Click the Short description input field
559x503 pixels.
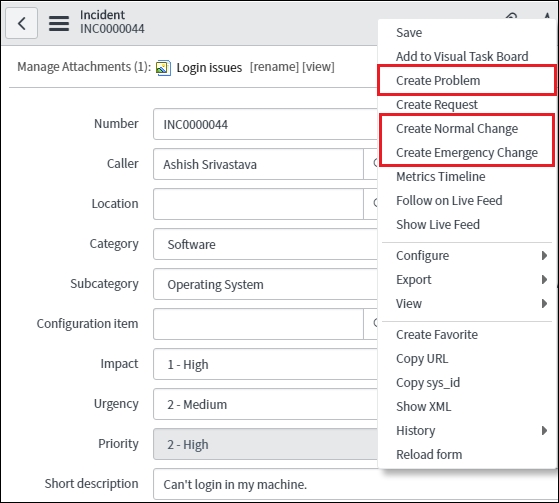353,484
